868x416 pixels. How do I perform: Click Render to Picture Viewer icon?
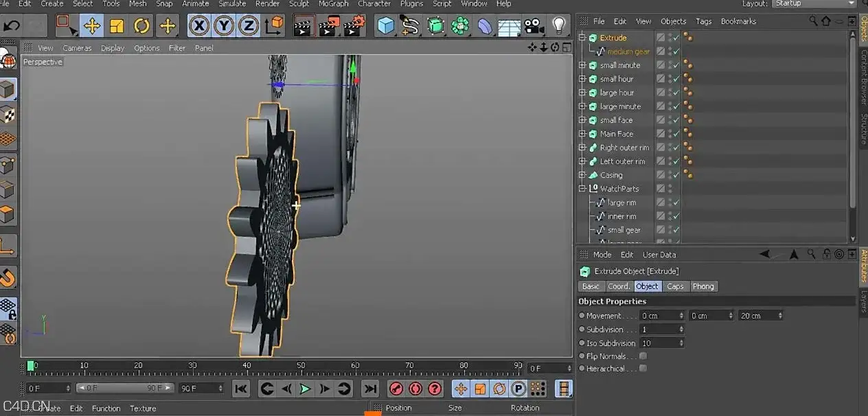click(329, 26)
